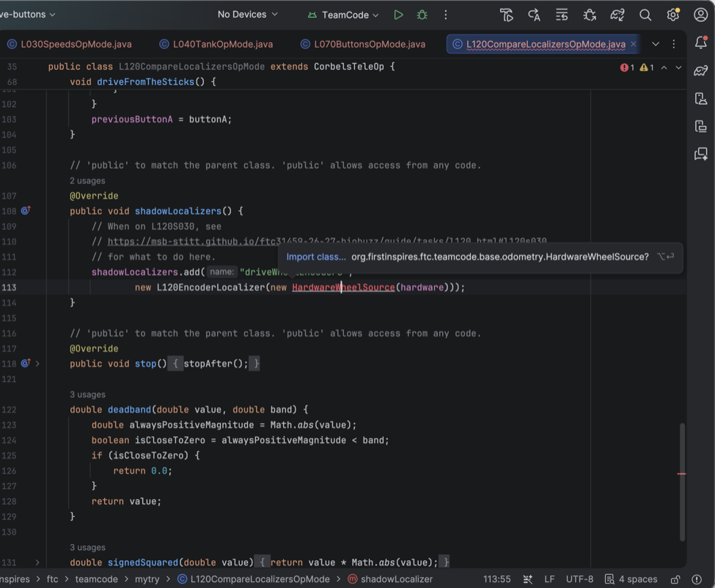Sync project with Gradle files
This screenshot has height=588, width=715.
(617, 15)
